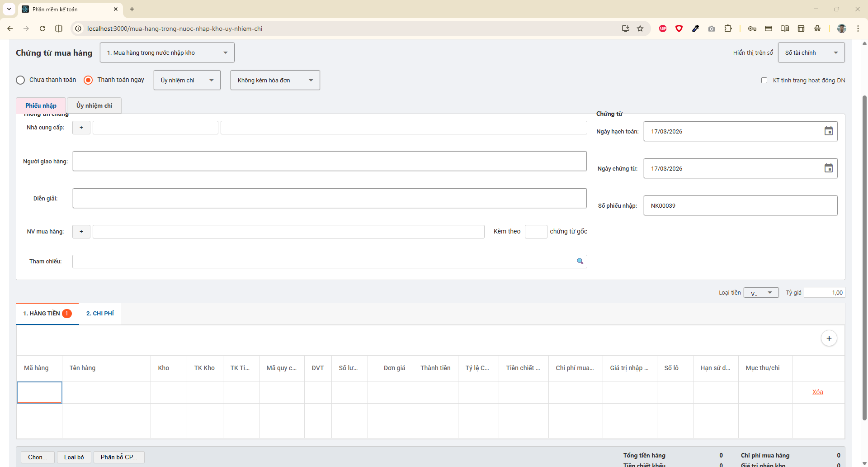Open calendar picker for Ngày chứng từ
This screenshot has width=868, height=467.
828,168
